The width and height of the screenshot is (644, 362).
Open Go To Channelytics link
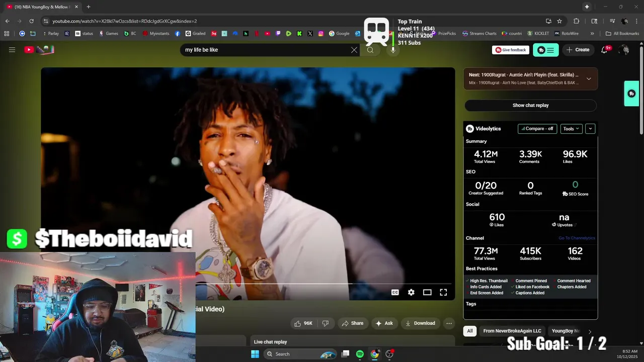point(577,238)
